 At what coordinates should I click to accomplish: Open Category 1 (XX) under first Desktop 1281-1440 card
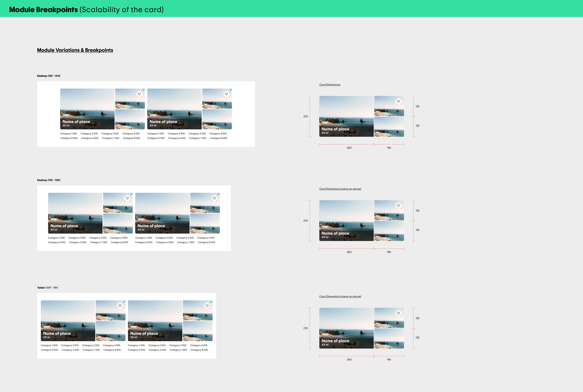68,134
